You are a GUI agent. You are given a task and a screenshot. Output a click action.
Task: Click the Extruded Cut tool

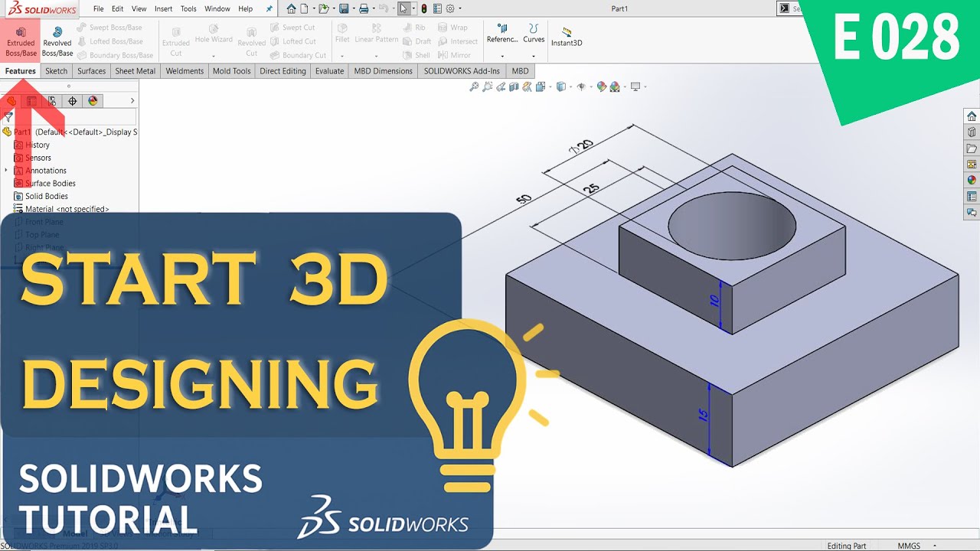tap(176, 42)
